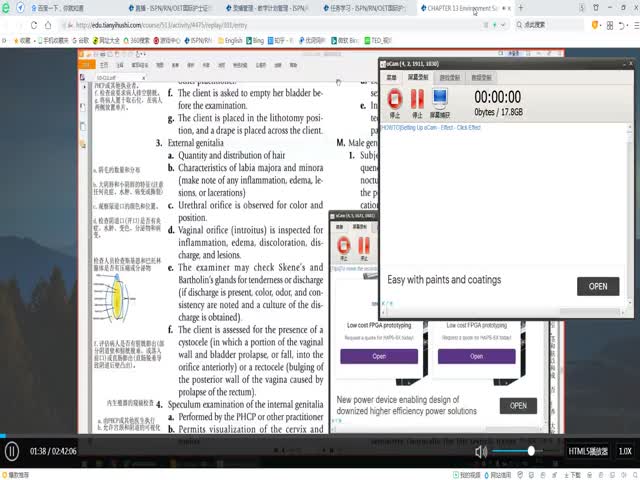Click the OPEN button for paints and coatings ad
The image size is (640, 480).
pyautogui.click(x=597, y=286)
